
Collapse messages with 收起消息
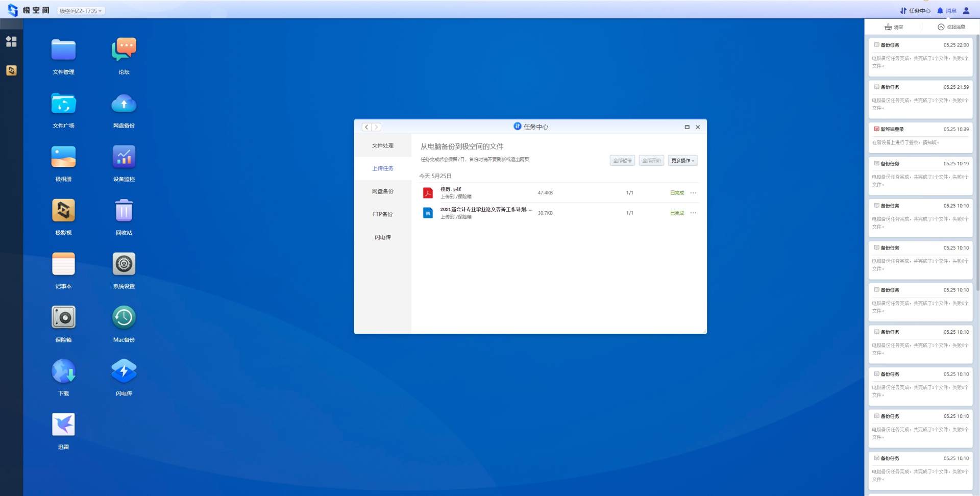[x=951, y=27]
